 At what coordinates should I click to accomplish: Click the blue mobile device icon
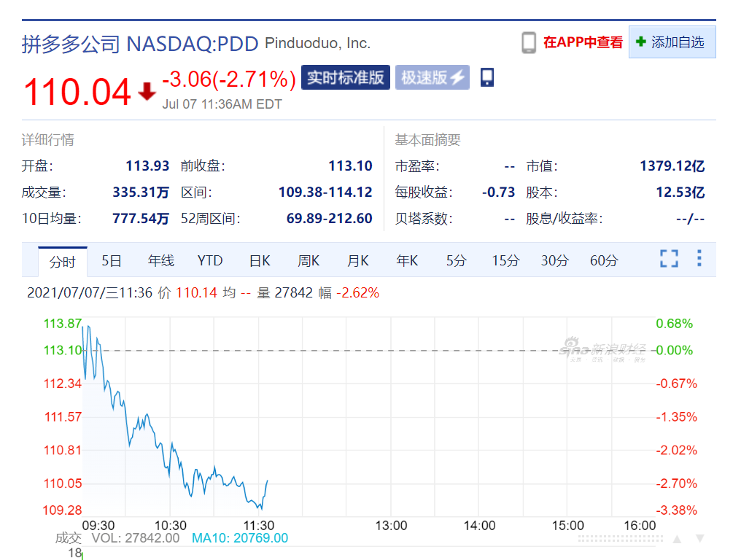487,77
